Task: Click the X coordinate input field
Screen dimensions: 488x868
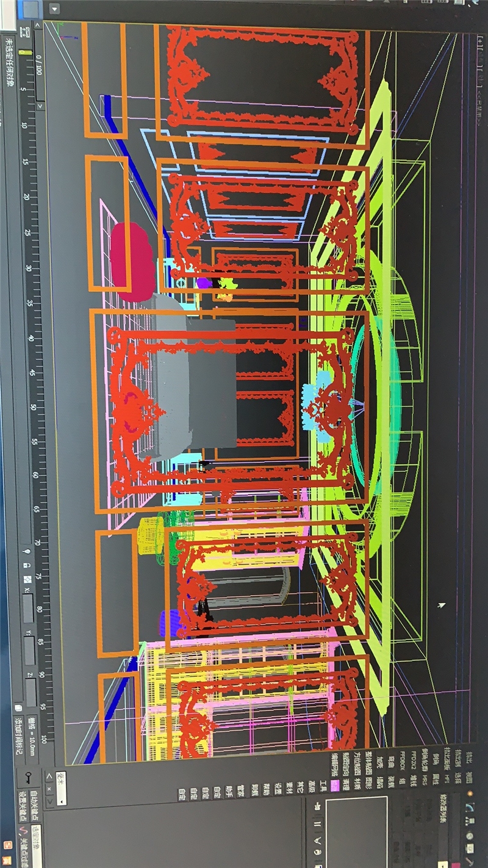Action: [28, 607]
